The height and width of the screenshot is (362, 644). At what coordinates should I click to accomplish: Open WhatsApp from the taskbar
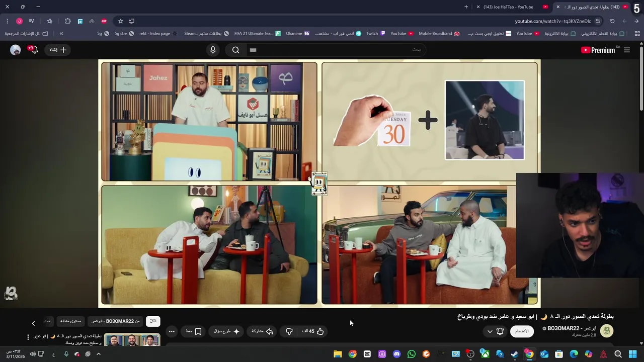(412, 354)
